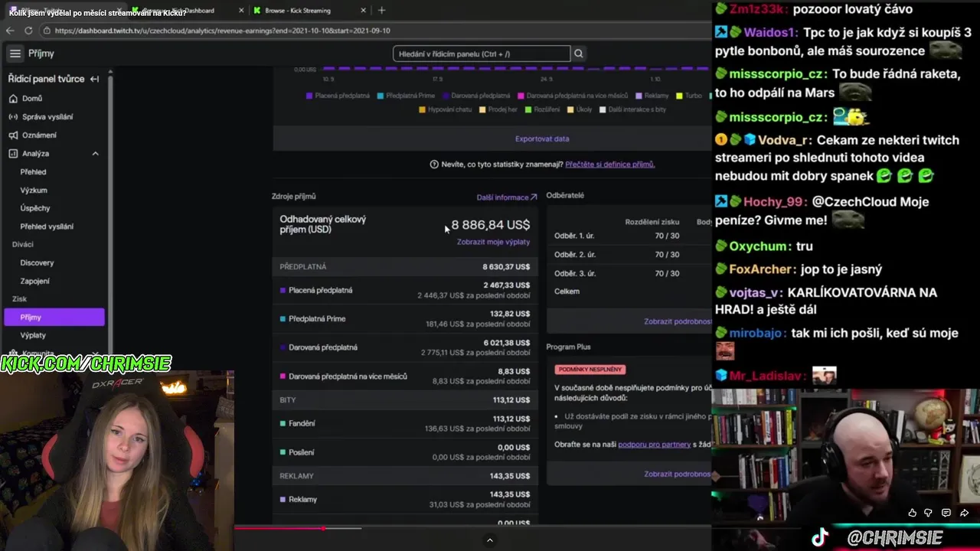Toggle Reklamy in chart legend

click(x=652, y=96)
